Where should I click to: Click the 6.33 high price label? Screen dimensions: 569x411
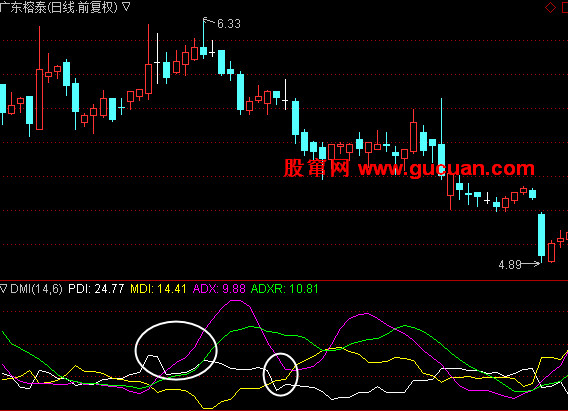229,24
